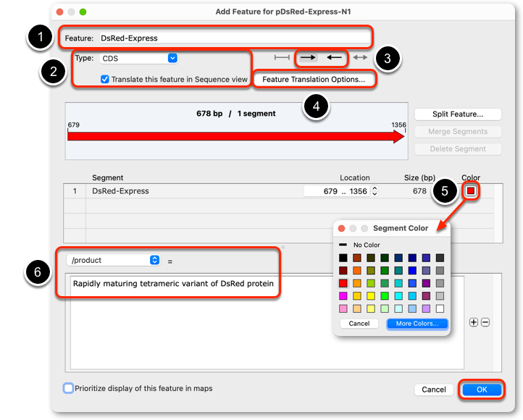Image resolution: width=523 pixels, height=420 pixels.
Task: Pick the brown color swatch
Action: coord(357,258)
